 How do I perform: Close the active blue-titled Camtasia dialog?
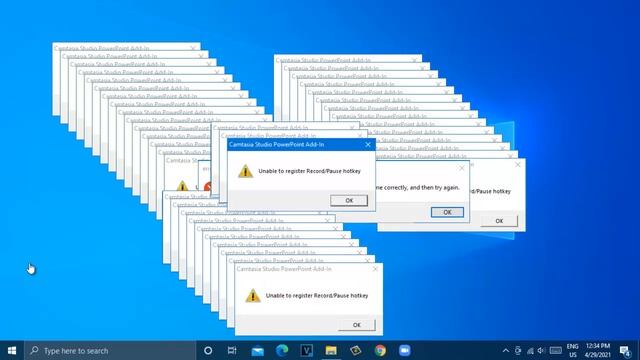(x=368, y=144)
